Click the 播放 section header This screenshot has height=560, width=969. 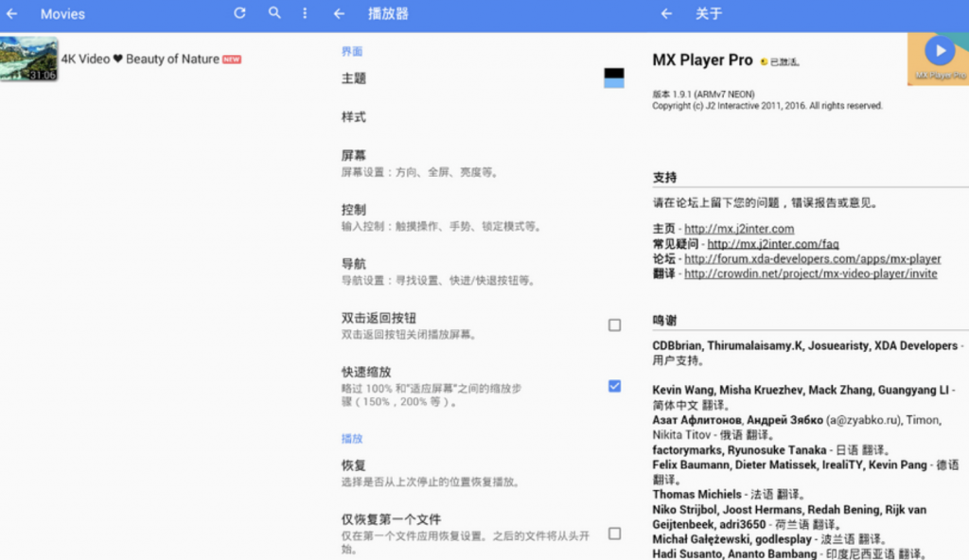[x=352, y=438]
